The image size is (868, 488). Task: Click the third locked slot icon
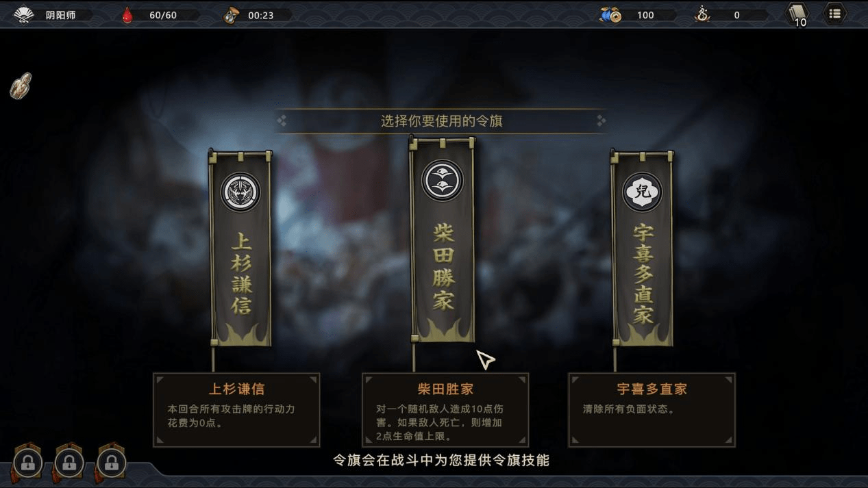[x=111, y=463]
